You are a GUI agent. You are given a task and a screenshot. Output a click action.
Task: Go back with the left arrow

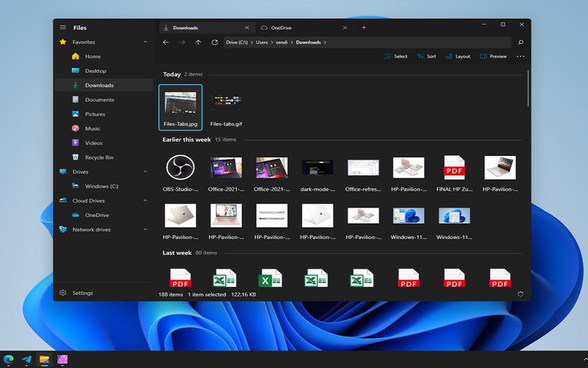point(165,43)
